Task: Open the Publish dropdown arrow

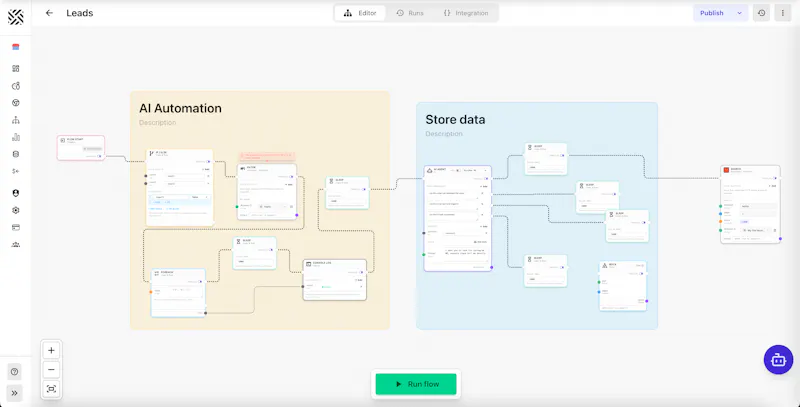Action: pos(739,13)
